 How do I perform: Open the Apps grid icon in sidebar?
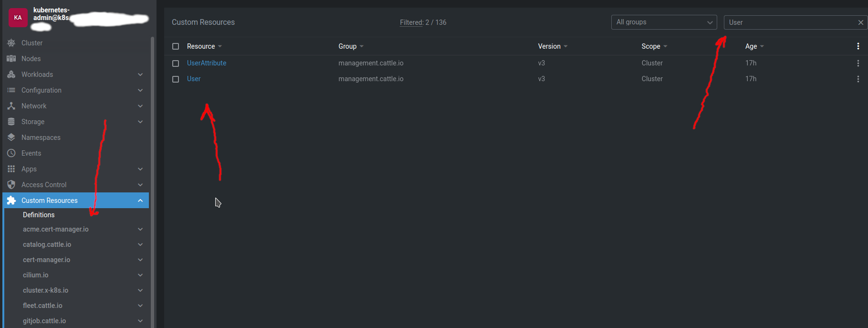pyautogui.click(x=11, y=169)
